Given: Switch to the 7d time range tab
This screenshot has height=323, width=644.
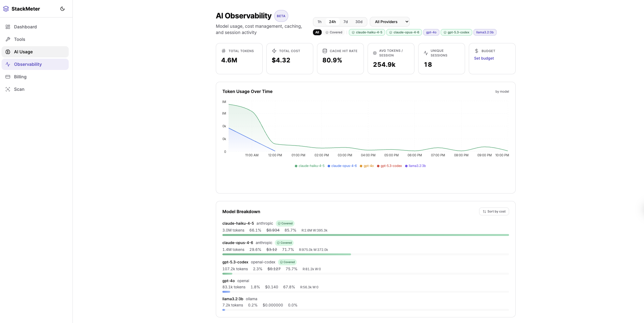Looking at the screenshot, I should click(345, 22).
